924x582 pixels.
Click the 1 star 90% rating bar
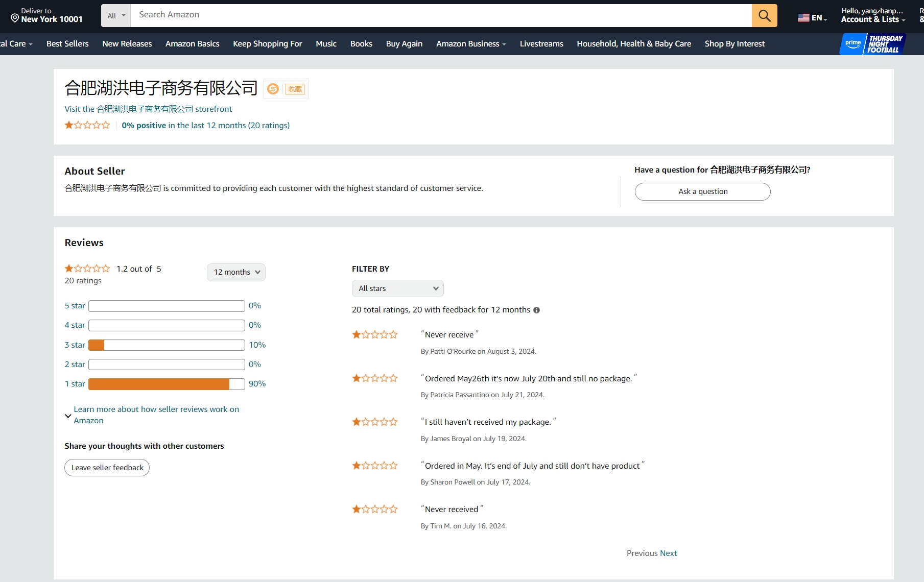click(x=167, y=384)
